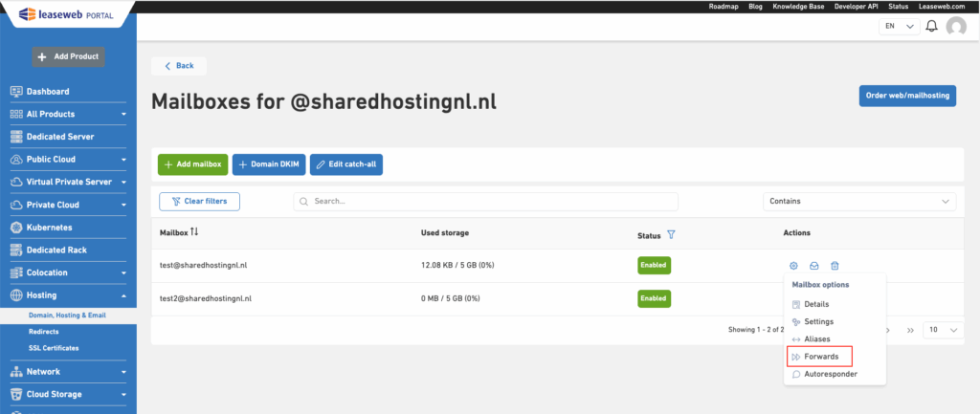Open SSL Certificates under Hosting
The width and height of the screenshot is (980, 414).
click(x=54, y=348)
